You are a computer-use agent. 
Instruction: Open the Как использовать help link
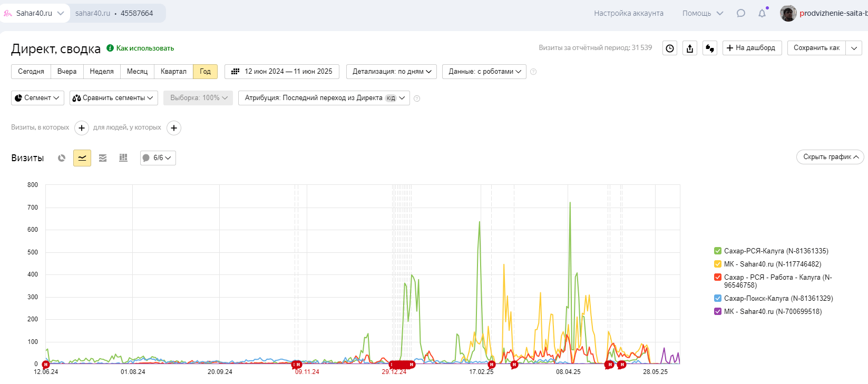145,48
